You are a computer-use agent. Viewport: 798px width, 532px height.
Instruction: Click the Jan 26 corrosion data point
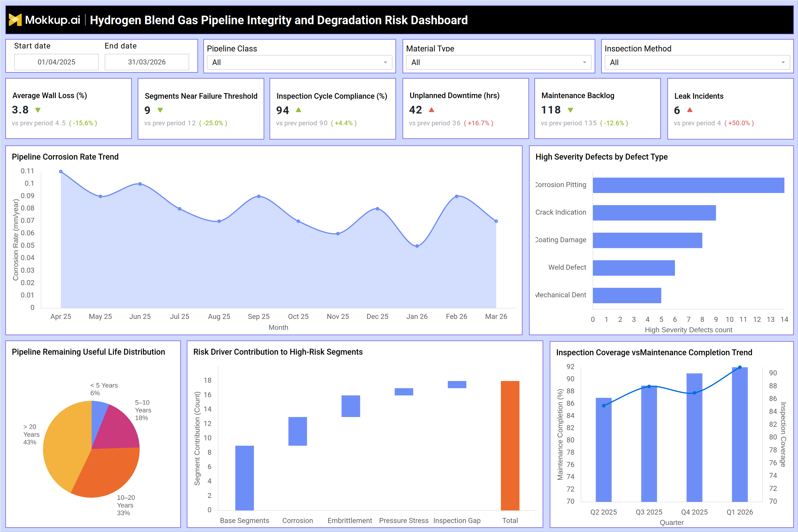(417, 246)
